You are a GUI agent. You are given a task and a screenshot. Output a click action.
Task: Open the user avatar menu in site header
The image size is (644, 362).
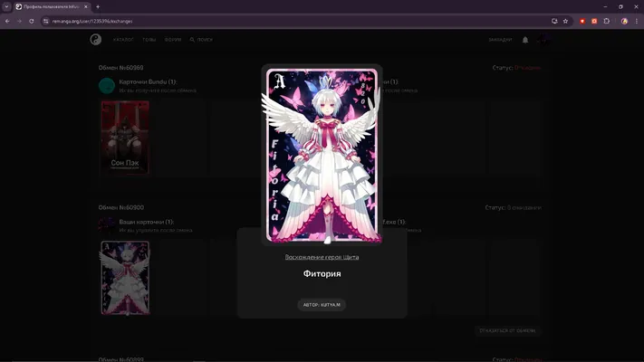[x=543, y=40]
